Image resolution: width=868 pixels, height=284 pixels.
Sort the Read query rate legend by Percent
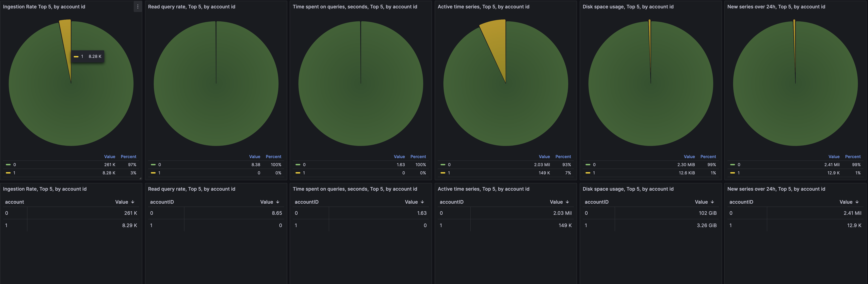tap(273, 157)
